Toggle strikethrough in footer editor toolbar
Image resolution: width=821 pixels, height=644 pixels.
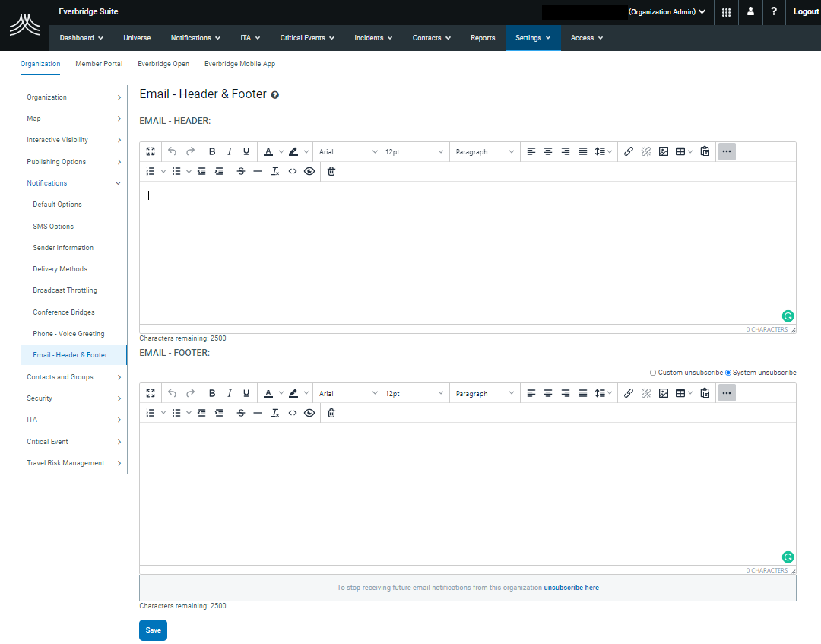click(x=241, y=412)
